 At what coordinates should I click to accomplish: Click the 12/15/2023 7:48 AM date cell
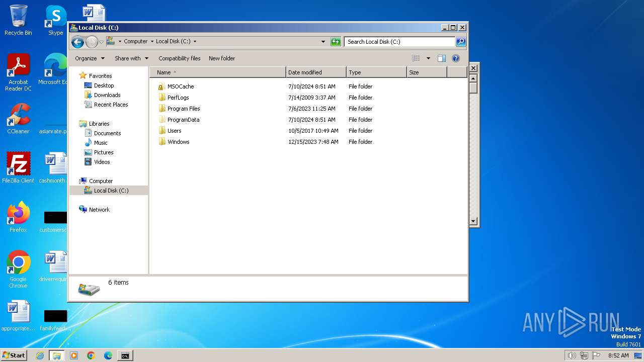313,142
